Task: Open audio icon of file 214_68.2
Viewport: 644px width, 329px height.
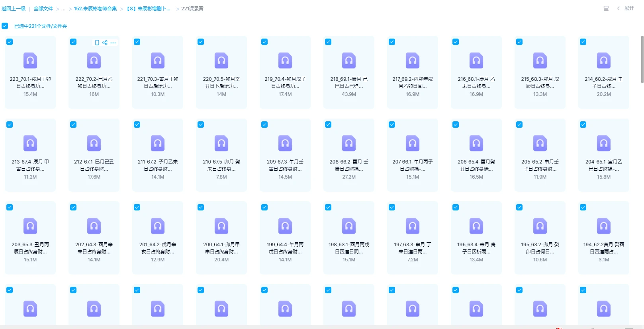Action: 604,60
